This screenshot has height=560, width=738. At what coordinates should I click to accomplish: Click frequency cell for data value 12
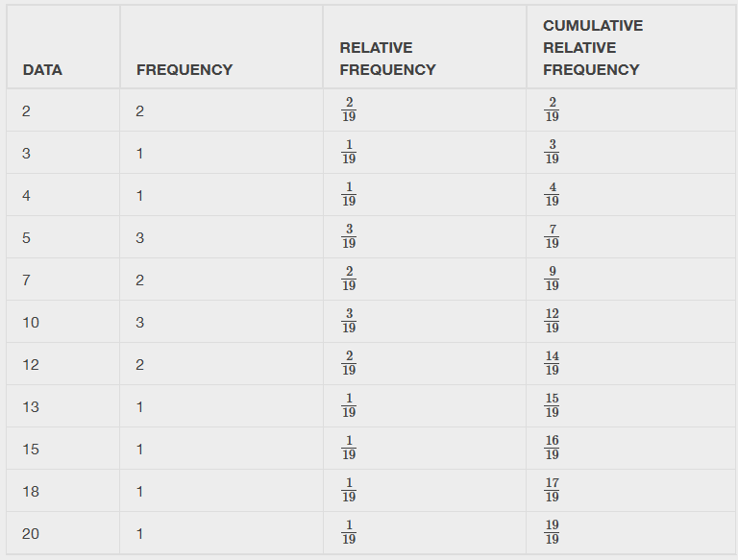coord(139,365)
